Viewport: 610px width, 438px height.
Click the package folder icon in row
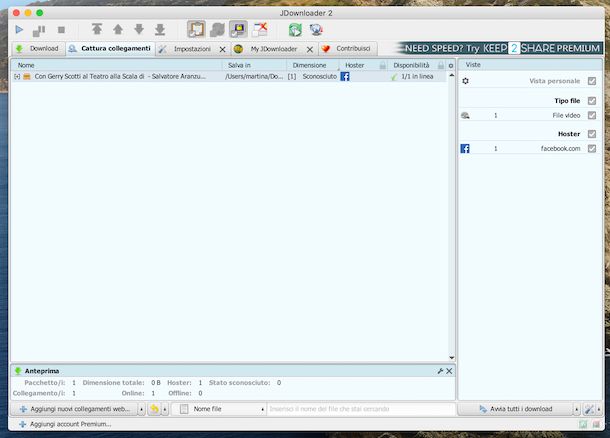27,77
